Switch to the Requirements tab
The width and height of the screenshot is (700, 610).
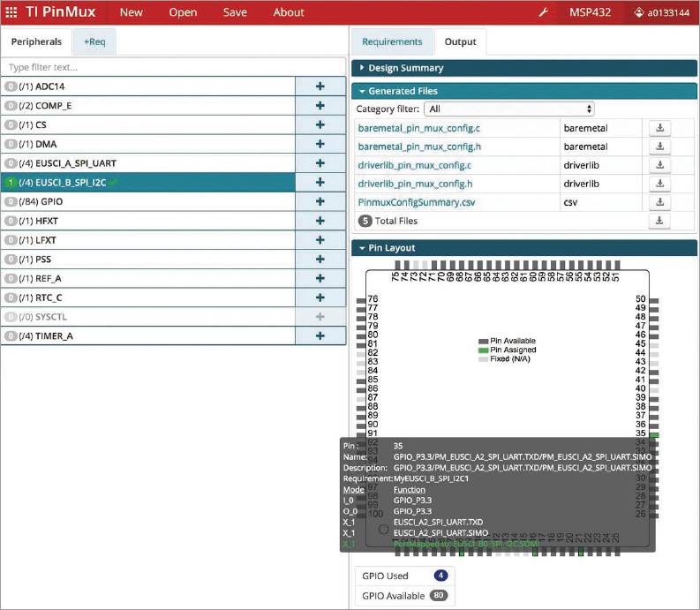tap(392, 41)
